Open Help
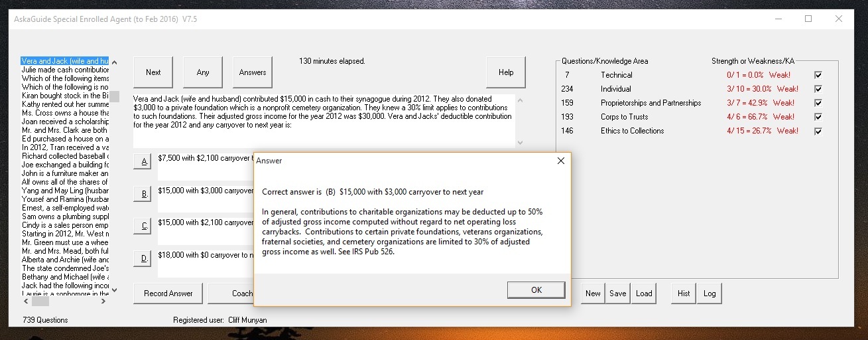Viewport: 868px width, 340px height. 506,72
